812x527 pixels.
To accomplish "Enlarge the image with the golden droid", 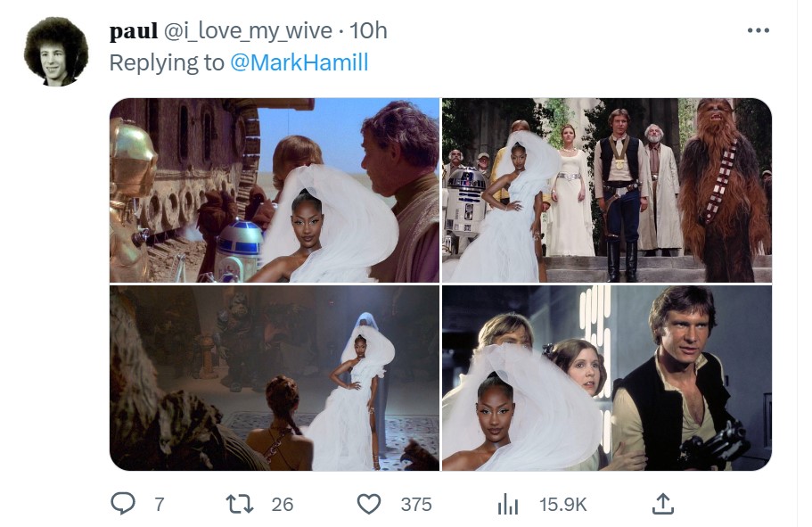I will 274,190.
